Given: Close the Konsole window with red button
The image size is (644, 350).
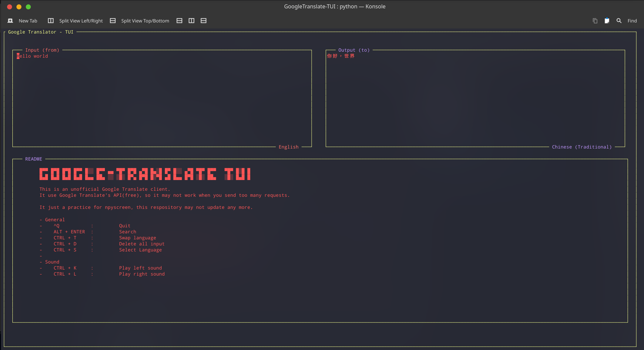Looking at the screenshot, I should click(x=9, y=7).
